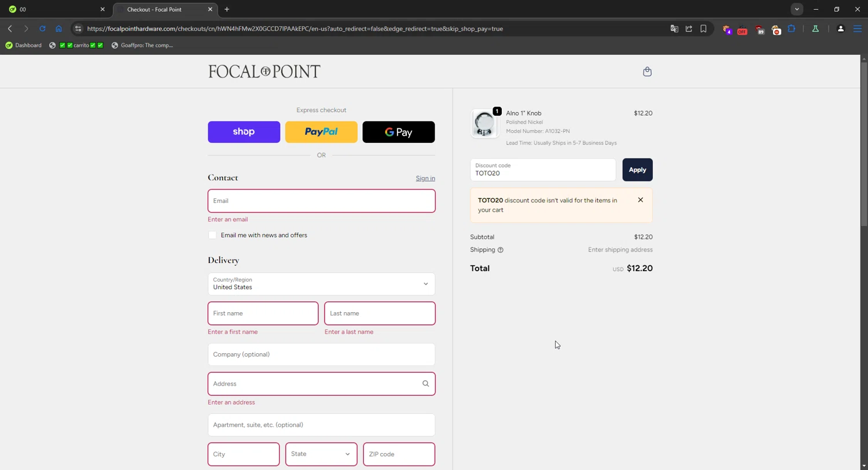Image resolution: width=868 pixels, height=470 pixels.
Task: Dismiss the TOTO20 discount error message
Action: pos(641,200)
